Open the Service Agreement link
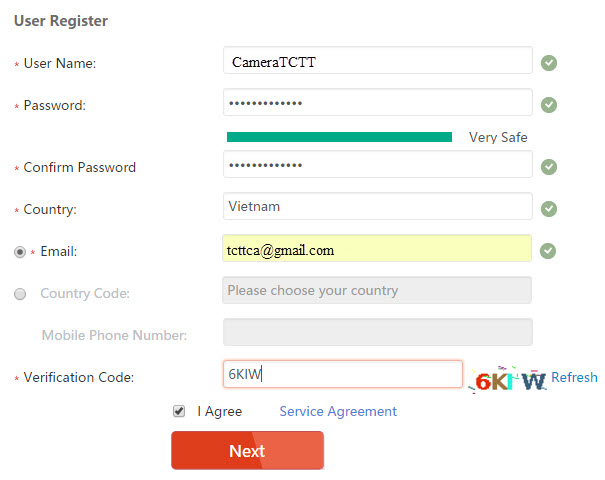Viewport: 605px width, 480px height. click(338, 411)
